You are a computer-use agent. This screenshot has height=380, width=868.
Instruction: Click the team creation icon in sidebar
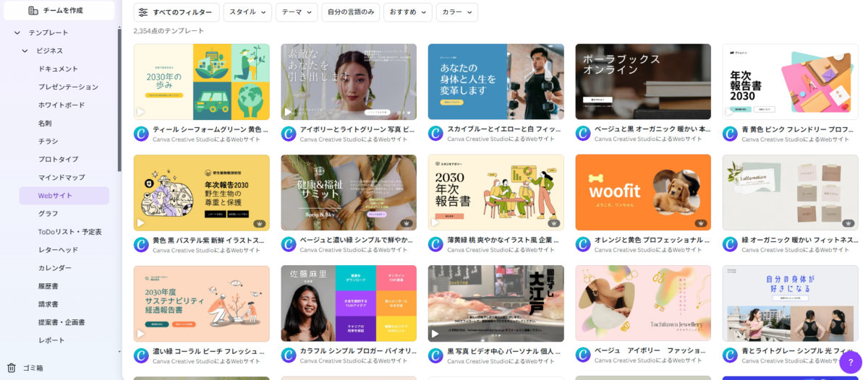33,10
